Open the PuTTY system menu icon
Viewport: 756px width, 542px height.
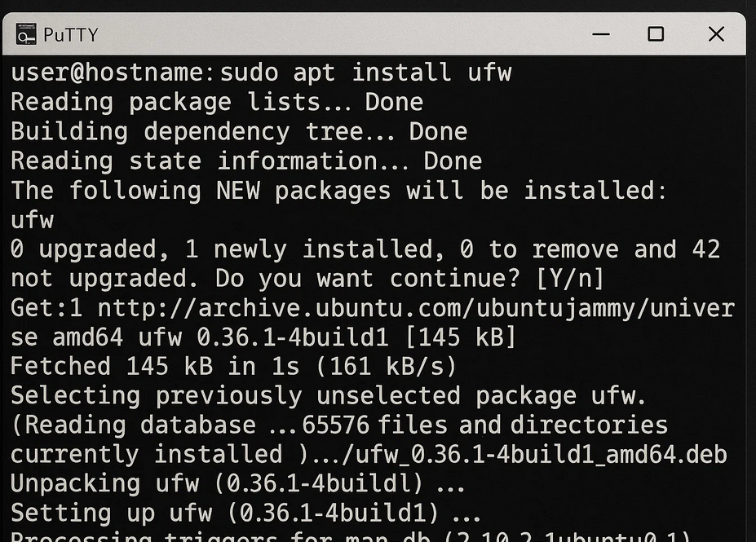tap(27, 33)
